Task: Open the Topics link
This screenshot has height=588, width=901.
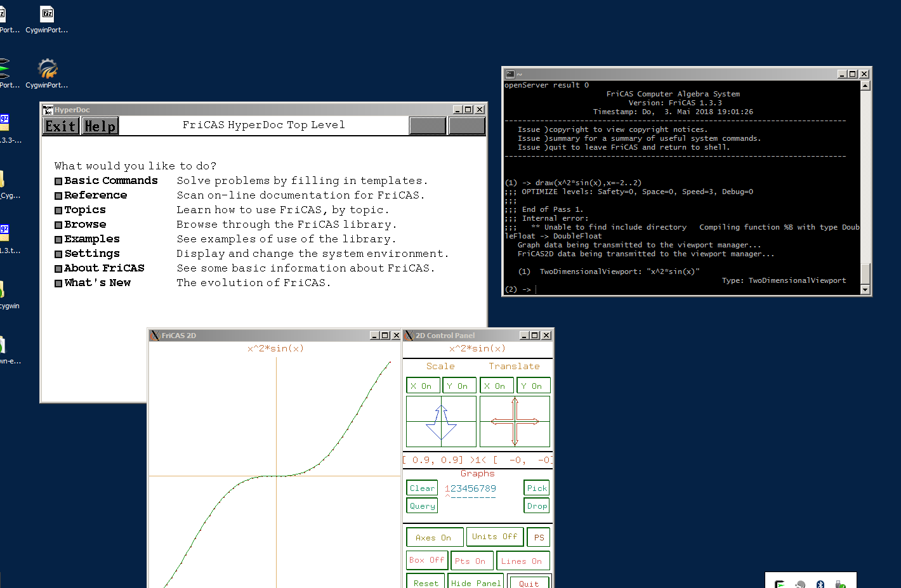Action: point(85,210)
